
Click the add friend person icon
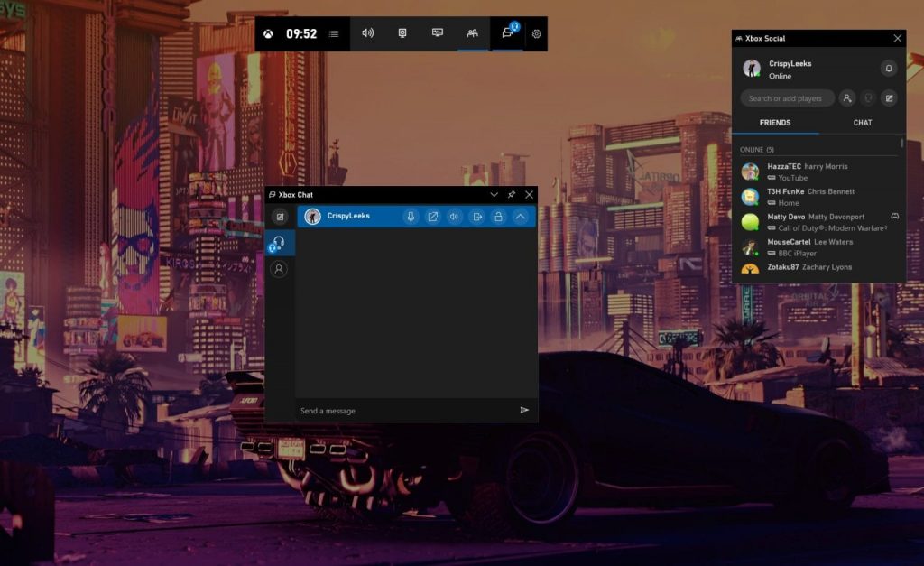click(x=846, y=98)
